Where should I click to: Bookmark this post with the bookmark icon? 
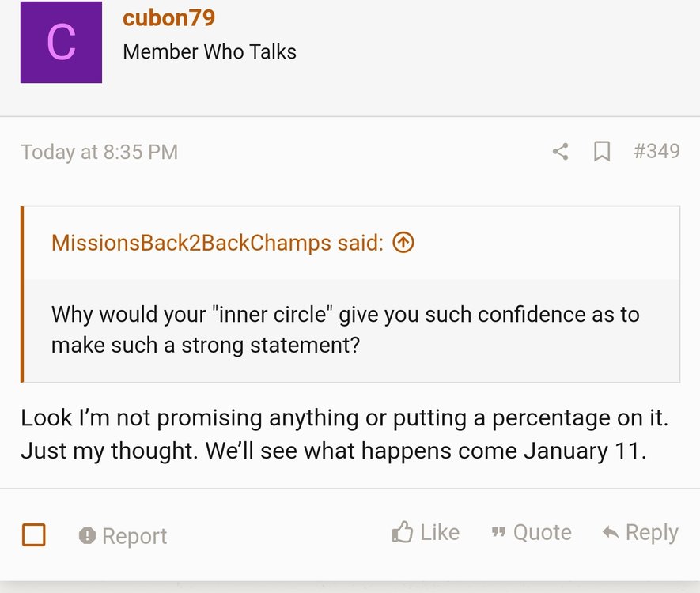(602, 151)
